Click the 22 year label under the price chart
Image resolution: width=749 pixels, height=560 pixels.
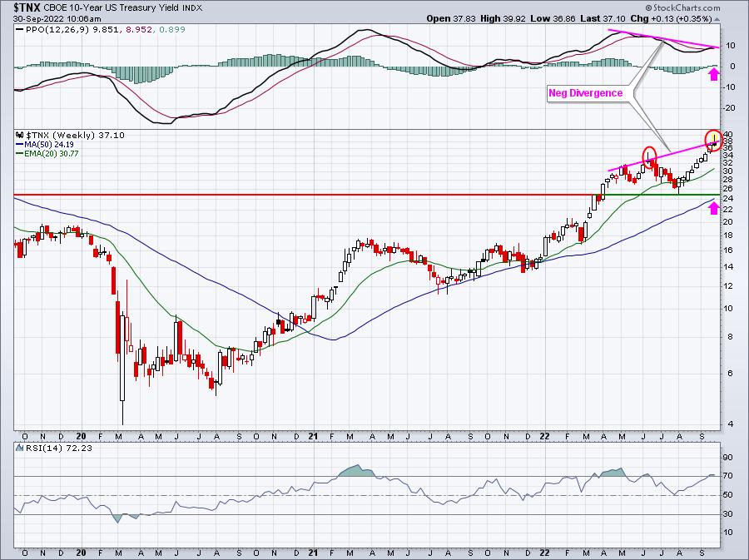545,436
